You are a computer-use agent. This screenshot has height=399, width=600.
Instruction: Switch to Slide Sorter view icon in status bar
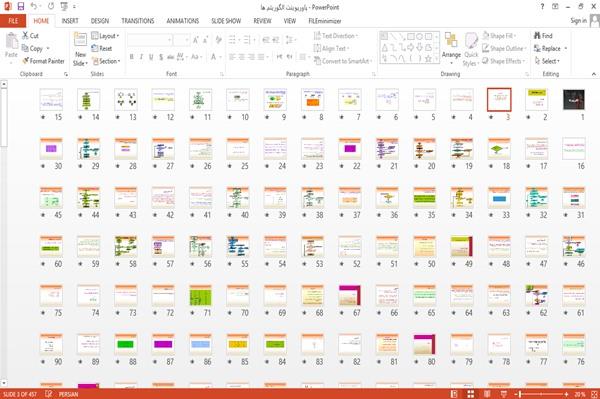471,394
